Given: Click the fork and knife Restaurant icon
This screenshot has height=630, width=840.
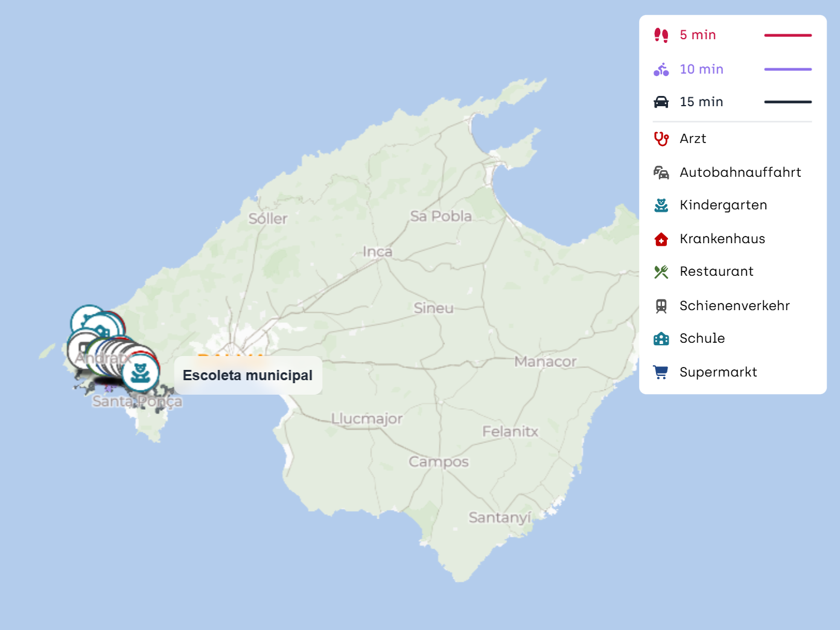Looking at the screenshot, I should 661,272.
